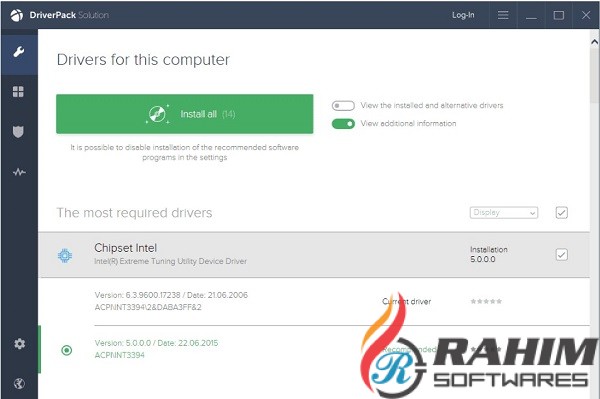Open the language globe icon in sidebar

(x=19, y=383)
